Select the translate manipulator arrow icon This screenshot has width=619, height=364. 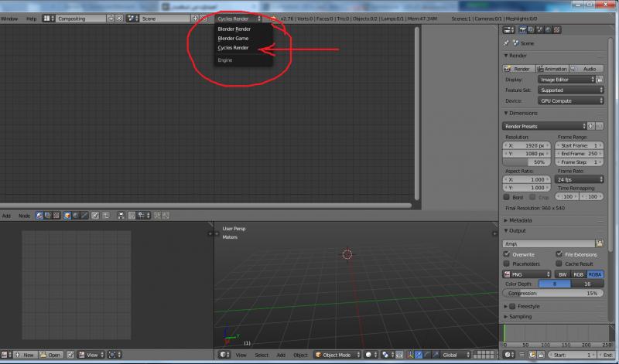419,355
